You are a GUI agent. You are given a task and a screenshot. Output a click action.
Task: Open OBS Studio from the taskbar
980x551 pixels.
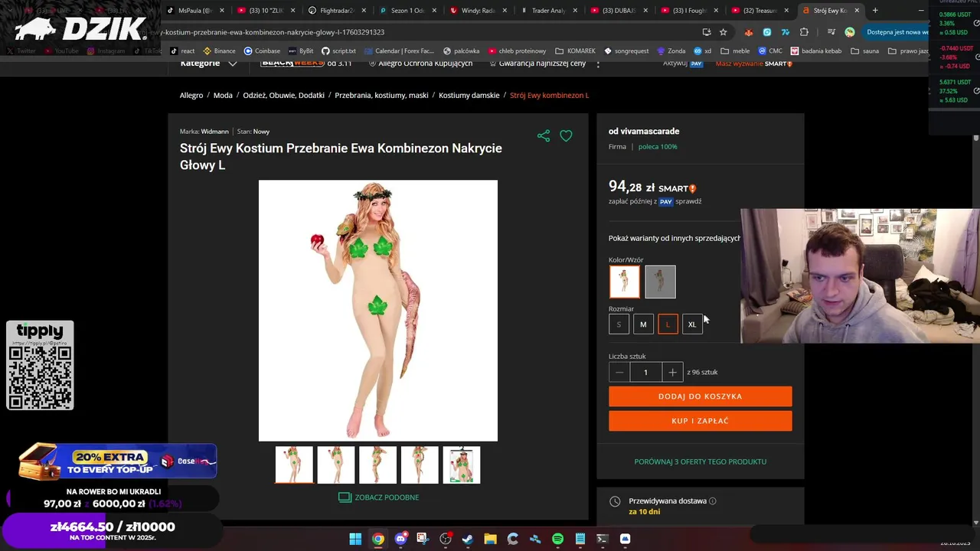click(446, 539)
